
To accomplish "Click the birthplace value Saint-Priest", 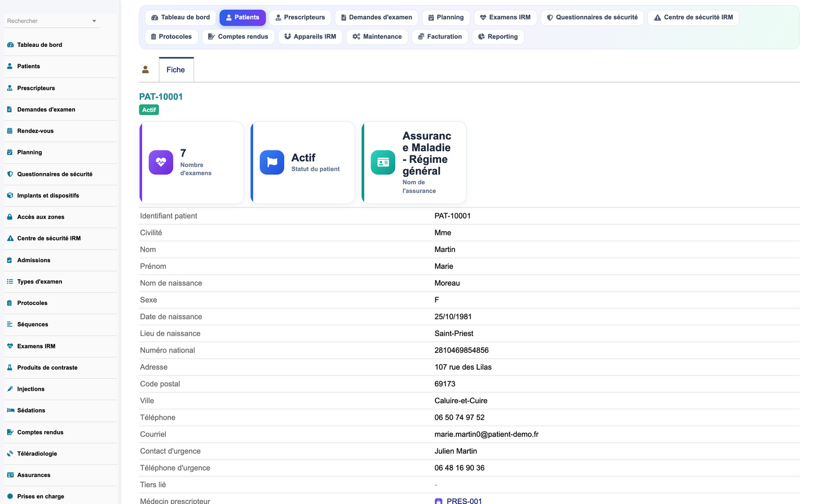I will pyautogui.click(x=454, y=334).
